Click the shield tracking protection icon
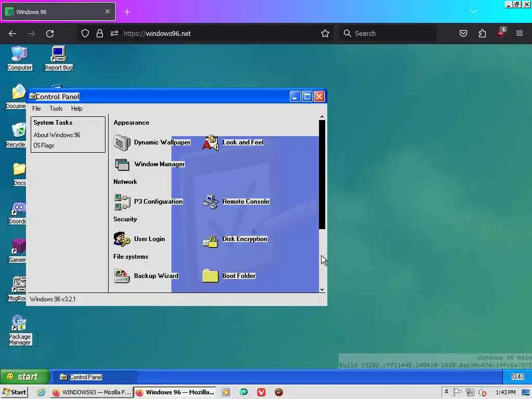Screen dimensions: 532x399 [x=85, y=34]
